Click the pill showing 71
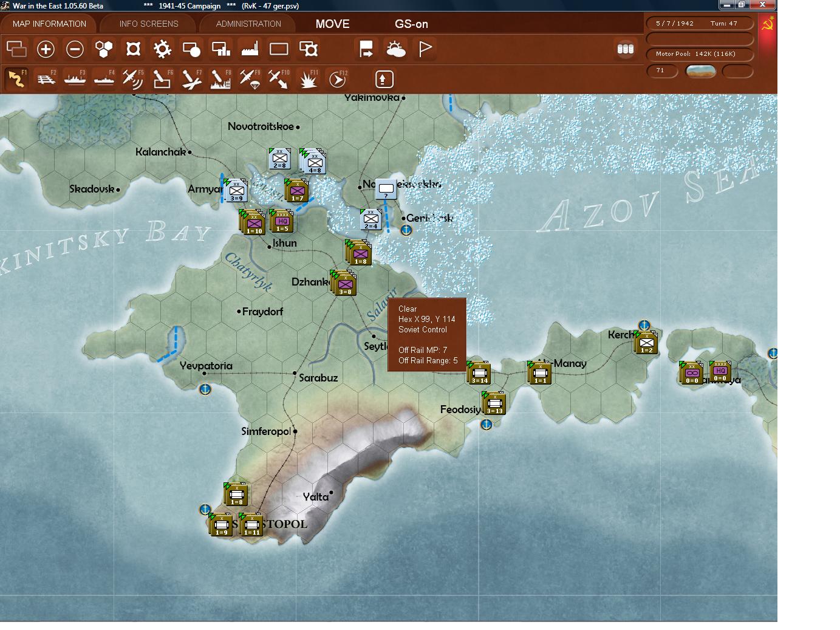The image size is (840, 630). [x=661, y=71]
